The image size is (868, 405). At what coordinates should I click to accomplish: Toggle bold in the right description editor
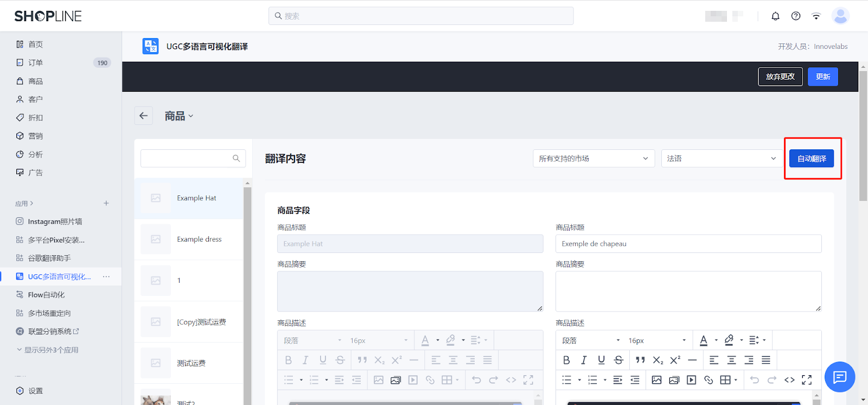[566, 360]
